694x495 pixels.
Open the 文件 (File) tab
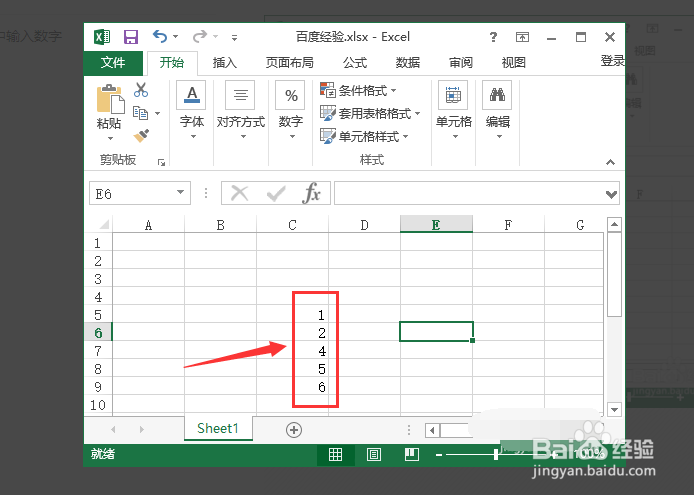(113, 63)
